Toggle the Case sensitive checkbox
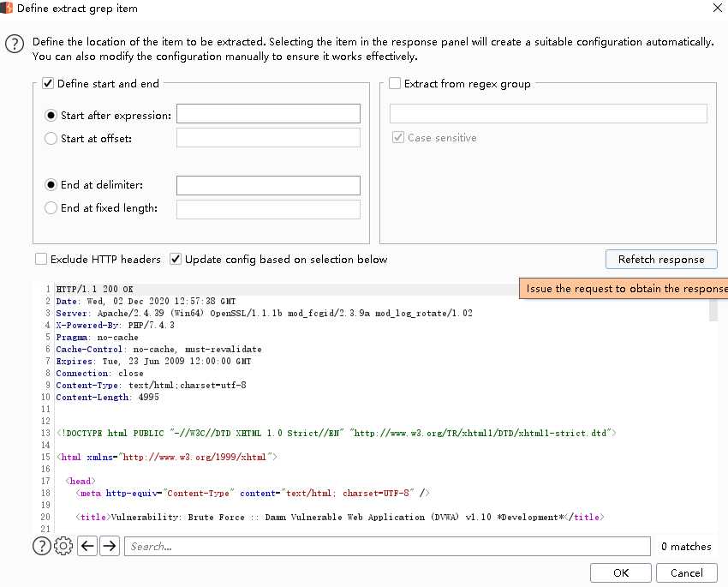 pyautogui.click(x=398, y=137)
